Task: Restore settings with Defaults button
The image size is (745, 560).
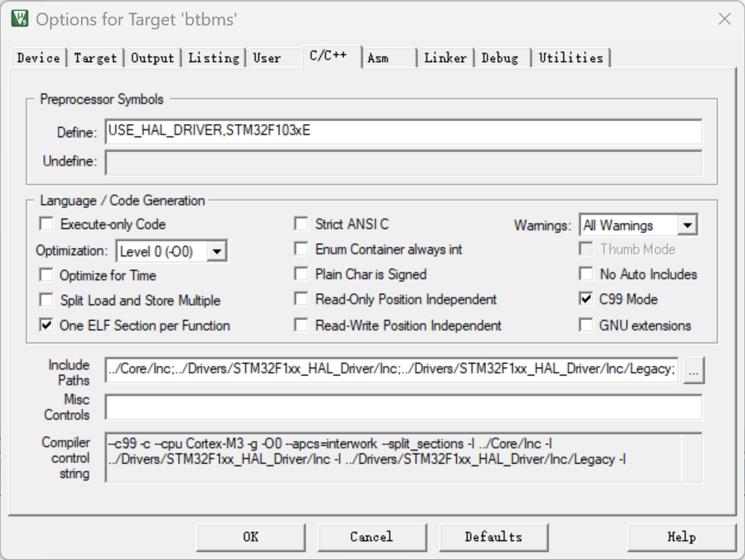Action: (x=494, y=537)
